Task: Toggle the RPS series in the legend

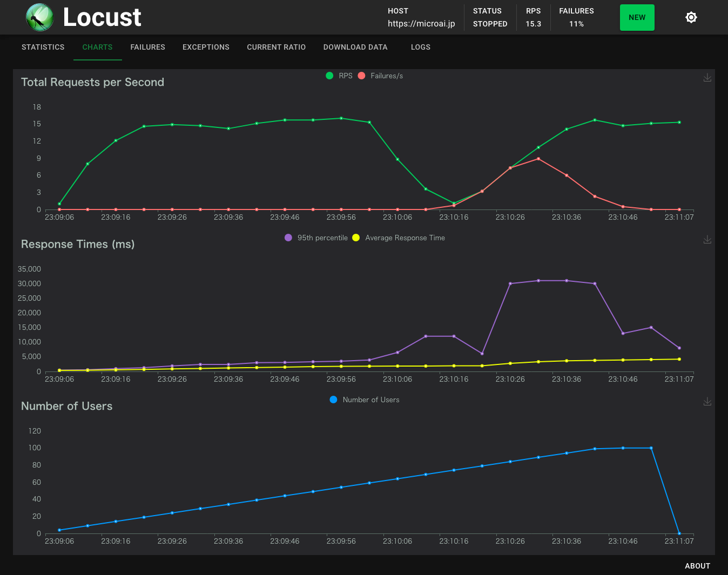Action: [339, 76]
